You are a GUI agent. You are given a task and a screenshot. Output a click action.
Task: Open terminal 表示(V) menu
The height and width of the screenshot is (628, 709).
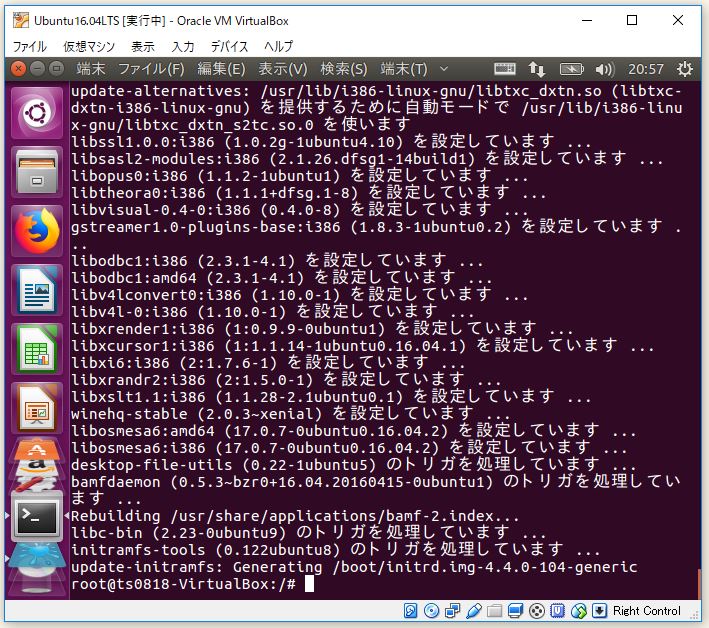(283, 69)
